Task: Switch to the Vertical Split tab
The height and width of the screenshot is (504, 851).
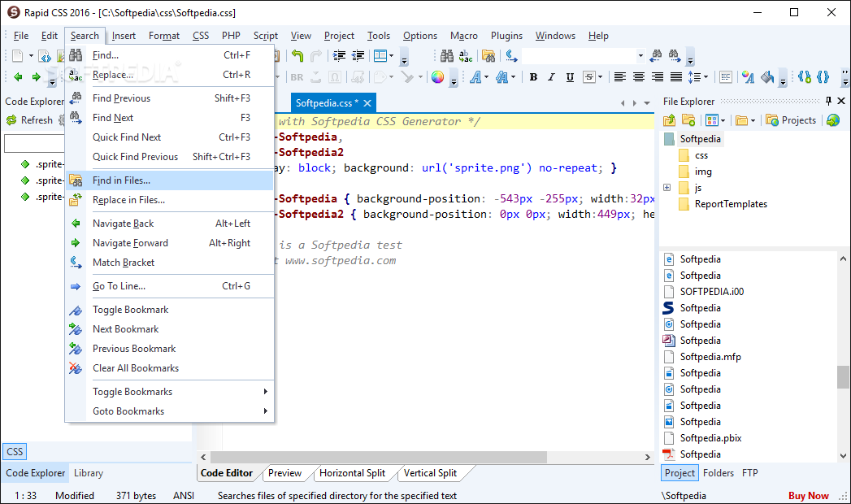Action: 431,473
